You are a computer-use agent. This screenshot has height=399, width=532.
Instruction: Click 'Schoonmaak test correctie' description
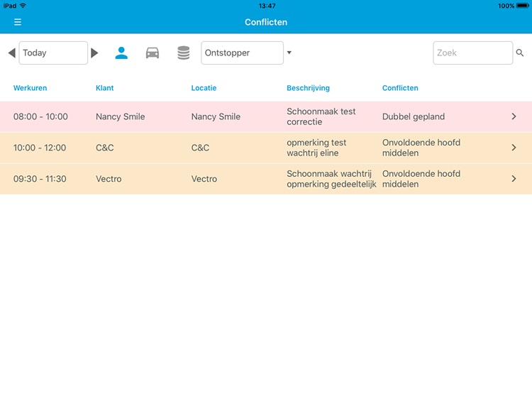point(321,116)
